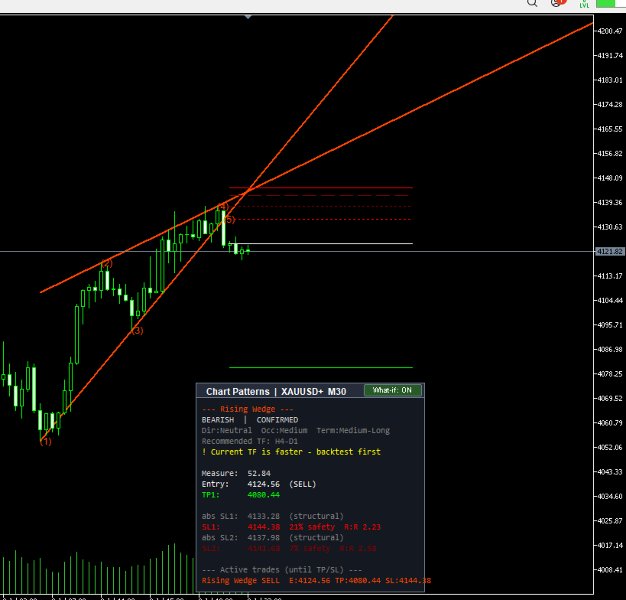Click the 'BEARISH' status text
626x600 pixels.
(x=218, y=420)
